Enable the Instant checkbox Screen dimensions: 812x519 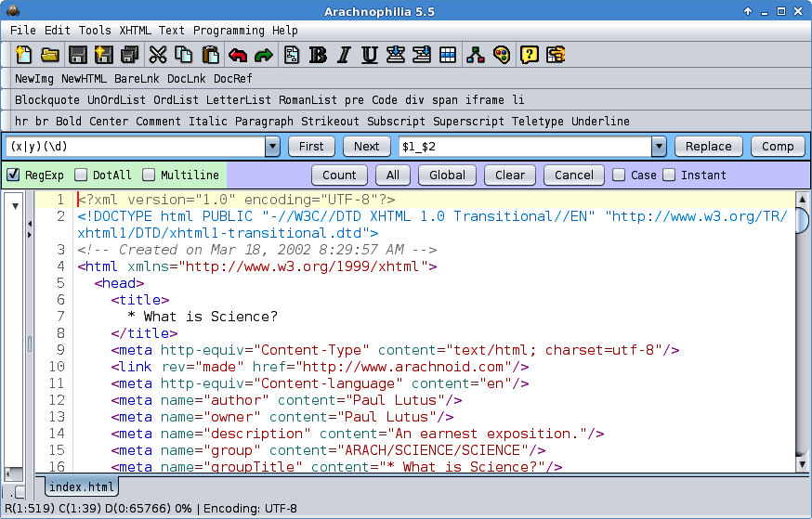[669, 175]
